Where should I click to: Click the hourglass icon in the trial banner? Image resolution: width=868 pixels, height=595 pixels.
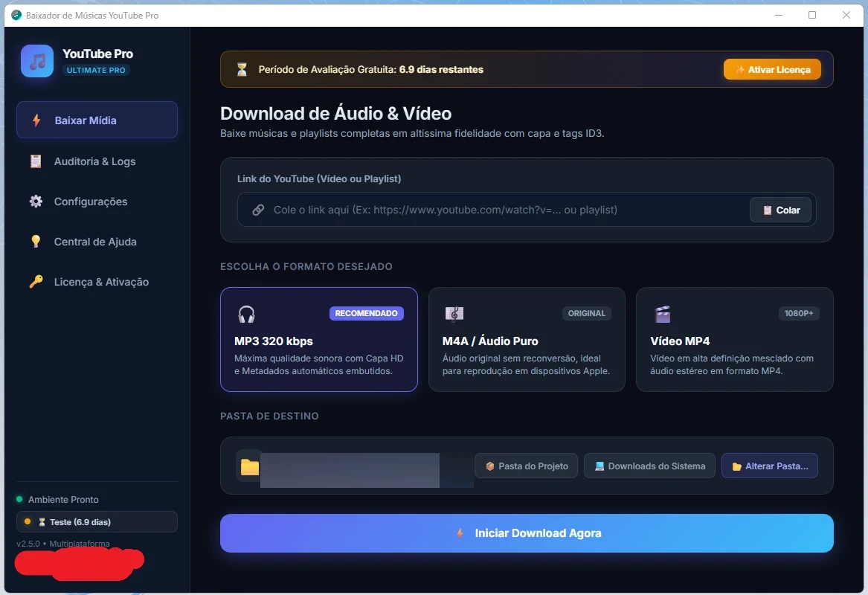coord(242,69)
